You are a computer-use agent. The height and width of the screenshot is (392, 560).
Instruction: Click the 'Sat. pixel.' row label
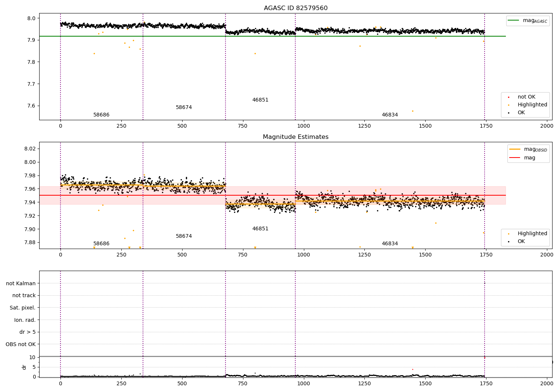(22, 308)
